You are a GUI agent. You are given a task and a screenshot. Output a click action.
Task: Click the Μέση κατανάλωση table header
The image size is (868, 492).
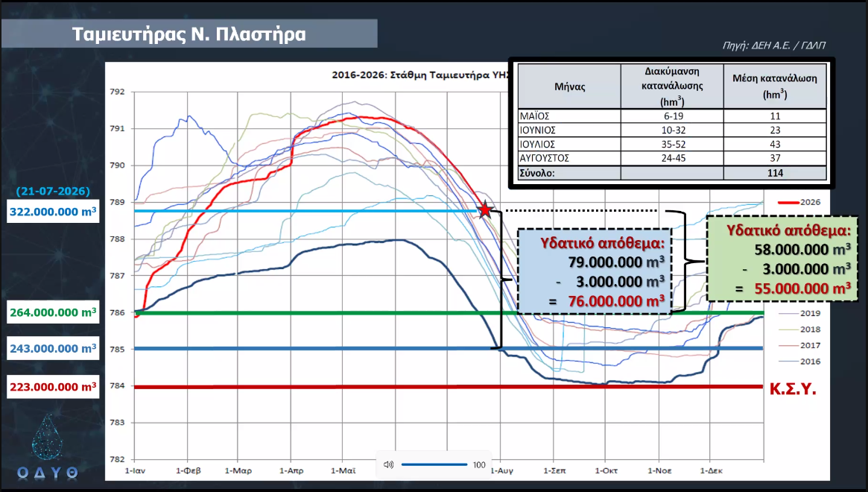(x=775, y=86)
